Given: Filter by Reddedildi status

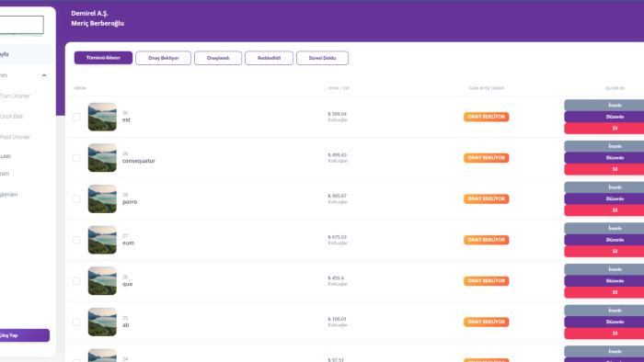Looking at the screenshot, I should point(269,58).
